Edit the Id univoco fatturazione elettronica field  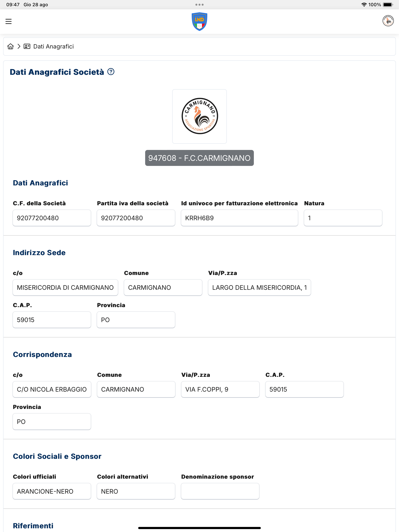click(x=239, y=218)
